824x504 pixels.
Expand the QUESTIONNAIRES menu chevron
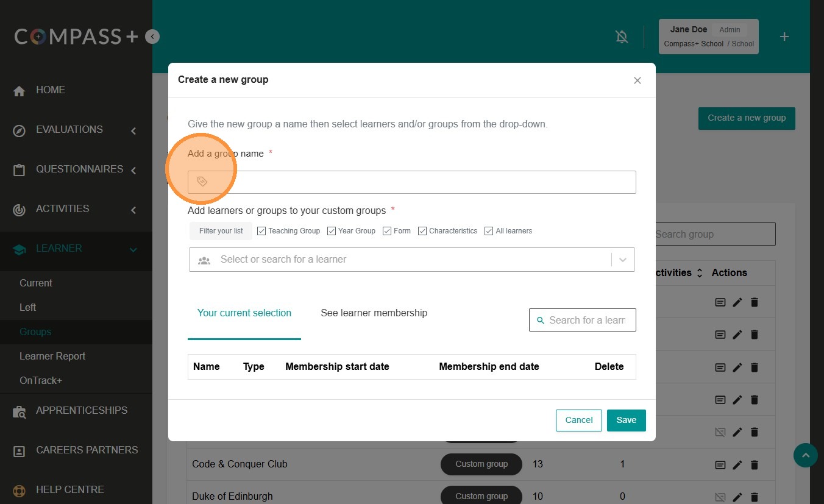coord(133,170)
